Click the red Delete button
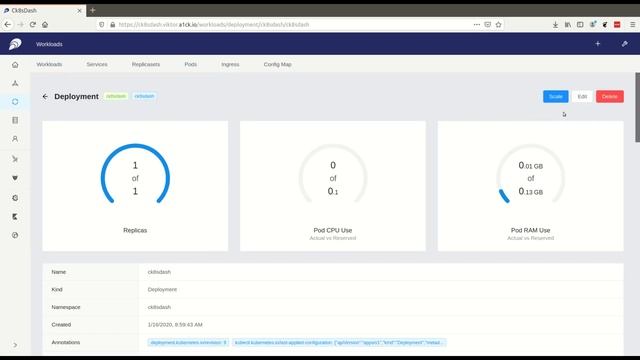This screenshot has height=360, width=640. click(x=610, y=96)
